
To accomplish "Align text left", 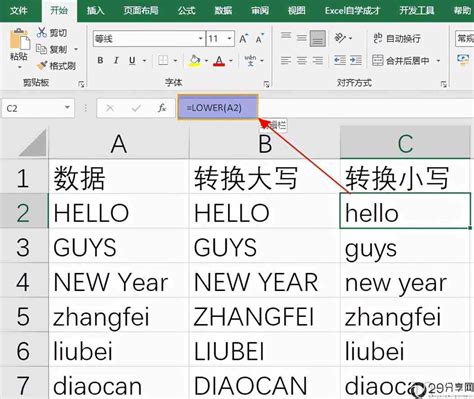I will 286,60.
